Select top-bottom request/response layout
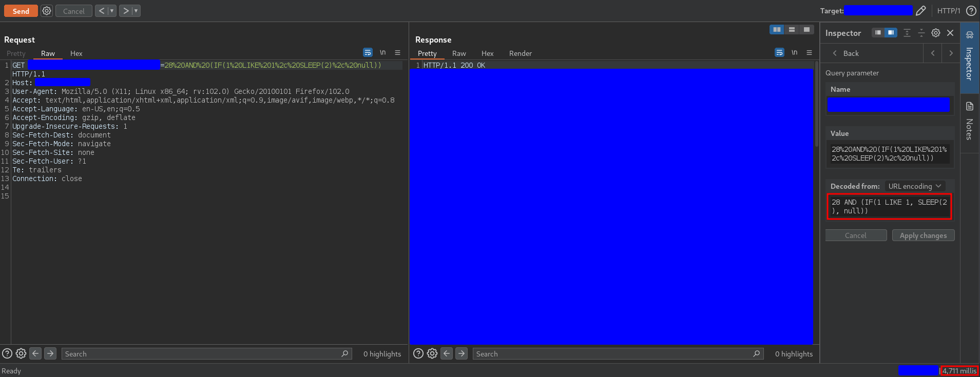Screen dimensions: 980x377 [792, 30]
